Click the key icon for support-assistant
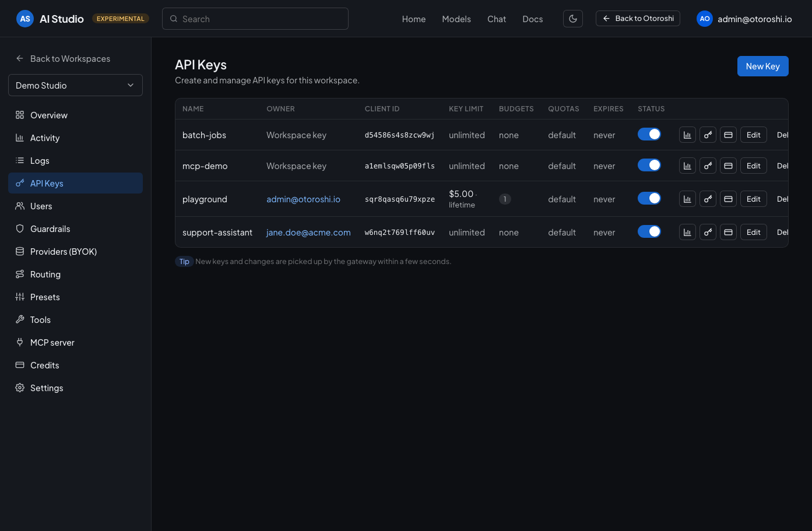 pyautogui.click(x=708, y=232)
